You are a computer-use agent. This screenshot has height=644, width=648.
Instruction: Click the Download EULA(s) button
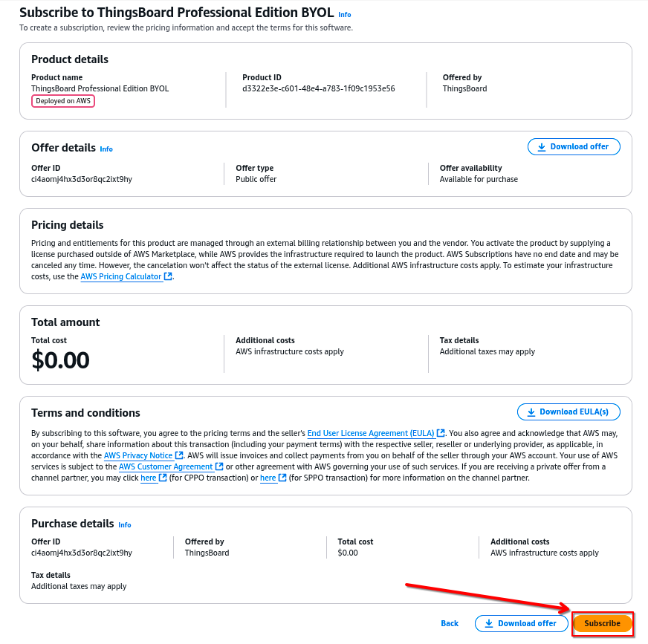click(568, 412)
